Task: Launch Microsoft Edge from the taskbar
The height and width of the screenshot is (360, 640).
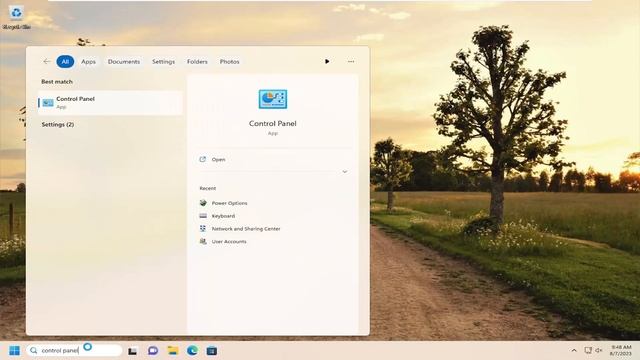Action: pyautogui.click(x=192, y=351)
